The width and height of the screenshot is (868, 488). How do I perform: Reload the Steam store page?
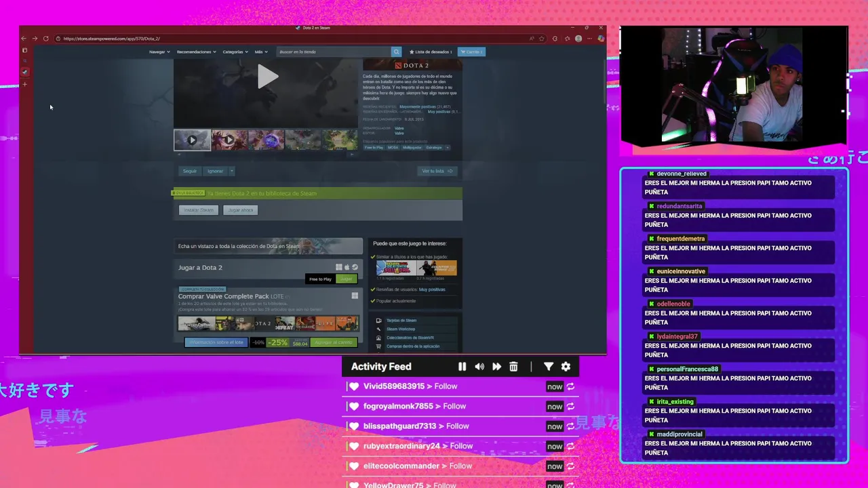tap(45, 39)
